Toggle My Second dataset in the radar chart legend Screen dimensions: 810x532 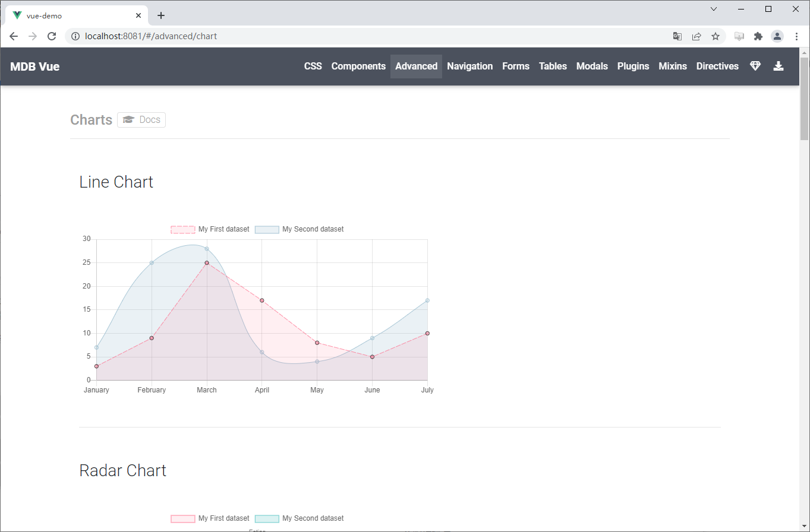point(300,518)
